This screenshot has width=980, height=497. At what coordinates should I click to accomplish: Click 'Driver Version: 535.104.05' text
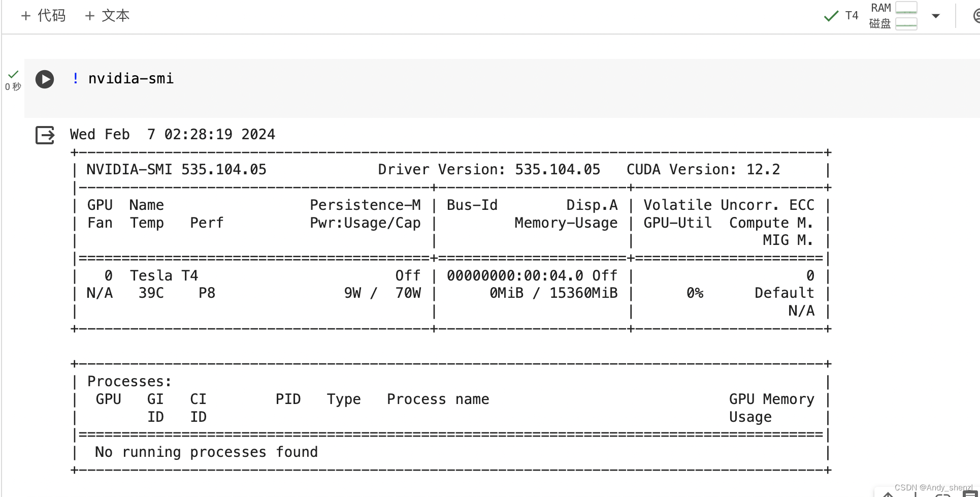click(x=489, y=169)
